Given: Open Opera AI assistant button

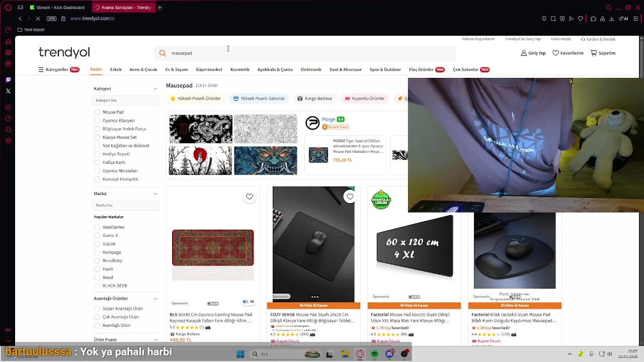Looking at the screenshot, I should tap(623, 19).
